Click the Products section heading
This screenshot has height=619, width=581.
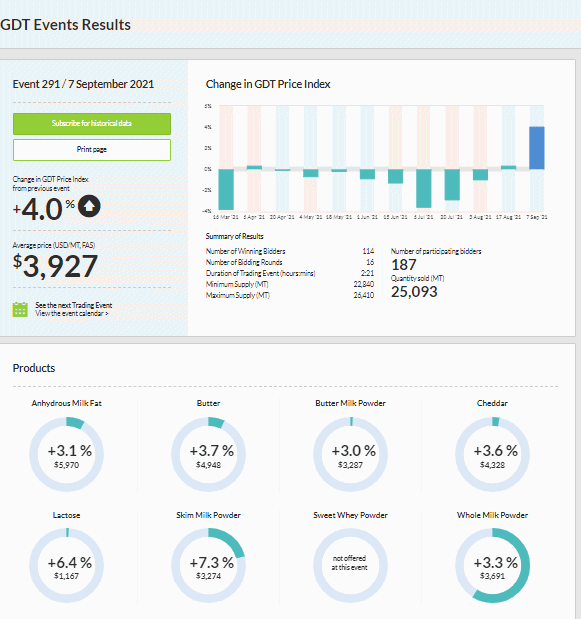click(34, 368)
